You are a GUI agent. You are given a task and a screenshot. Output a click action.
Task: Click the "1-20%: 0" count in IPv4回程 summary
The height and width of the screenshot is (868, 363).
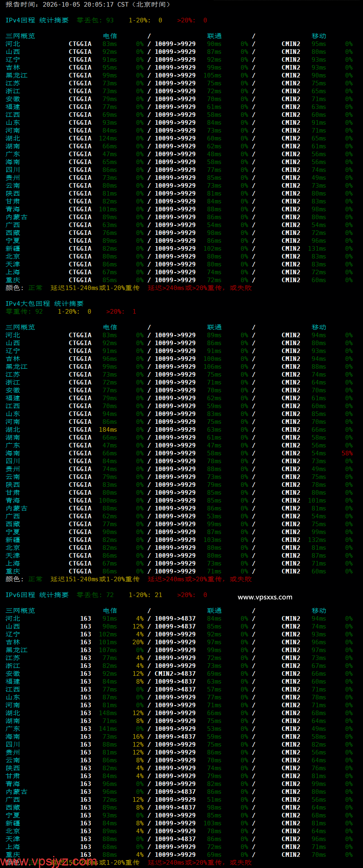coord(145,20)
